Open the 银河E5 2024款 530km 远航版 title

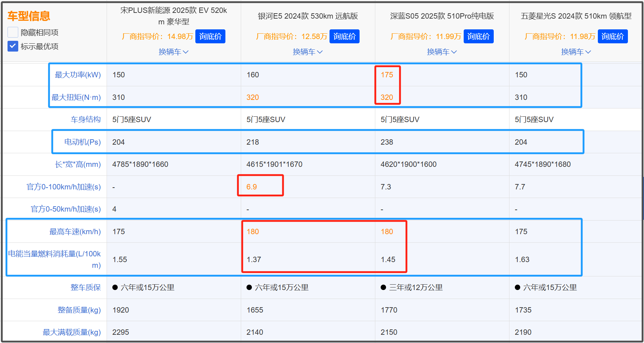308,16
